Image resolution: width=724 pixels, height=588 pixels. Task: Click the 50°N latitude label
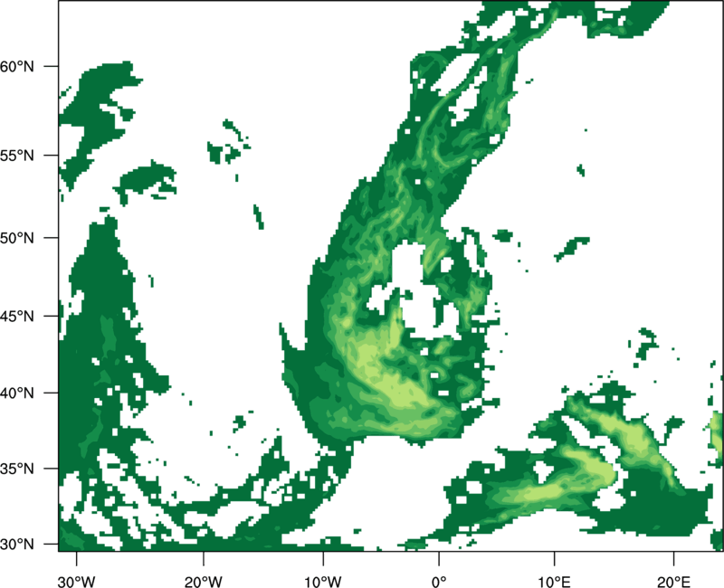(17, 238)
